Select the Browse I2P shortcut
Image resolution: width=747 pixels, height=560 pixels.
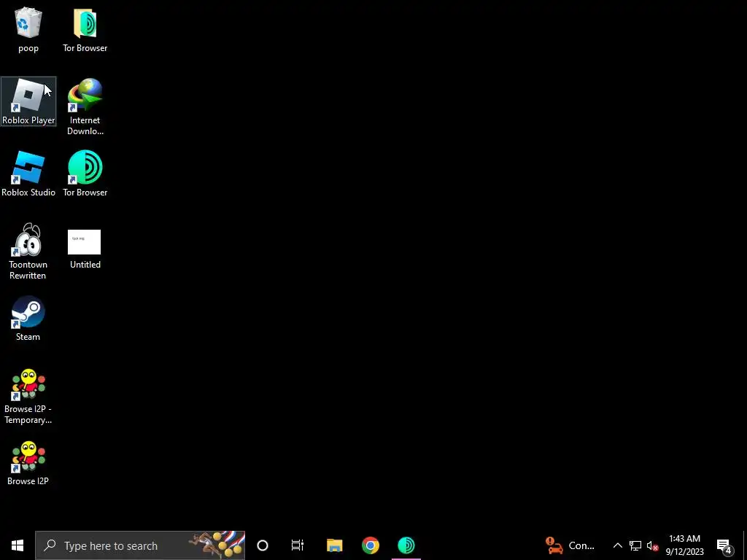[28, 463]
